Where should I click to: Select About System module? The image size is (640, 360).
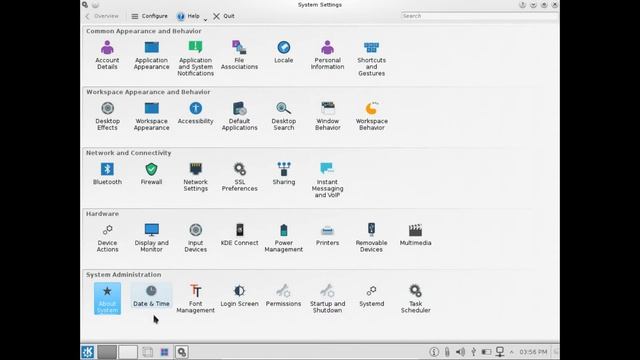tap(107, 298)
